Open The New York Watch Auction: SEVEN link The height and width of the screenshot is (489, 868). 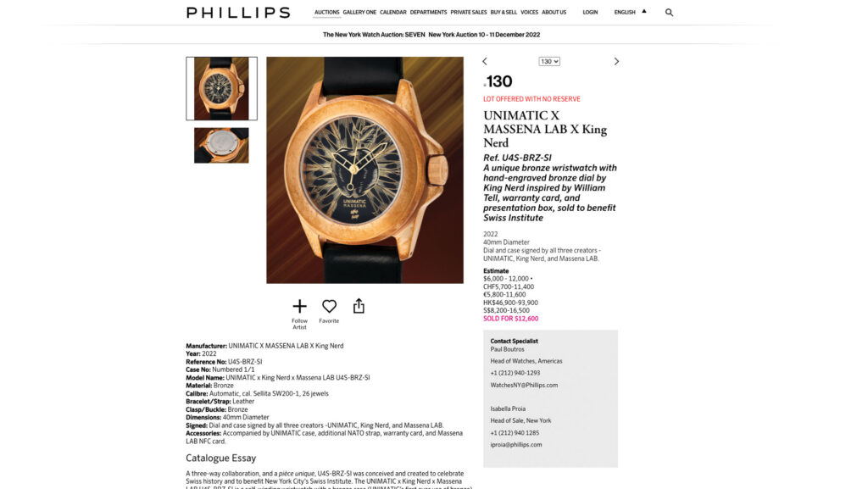(374, 34)
